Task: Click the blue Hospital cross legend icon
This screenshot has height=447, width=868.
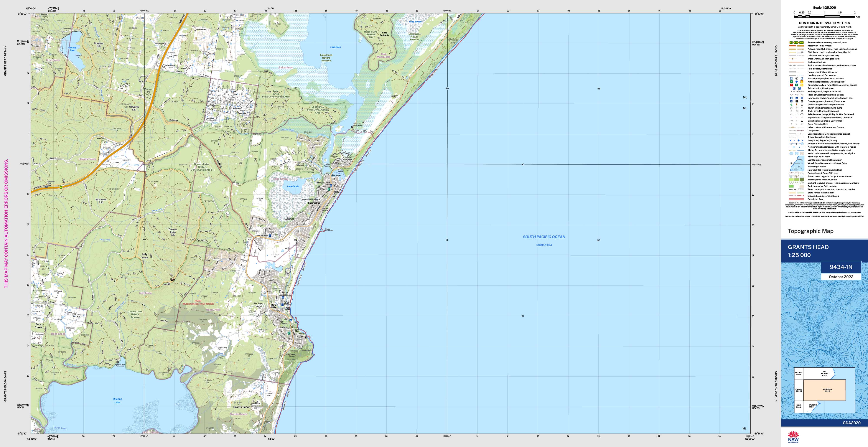Action: (x=797, y=82)
